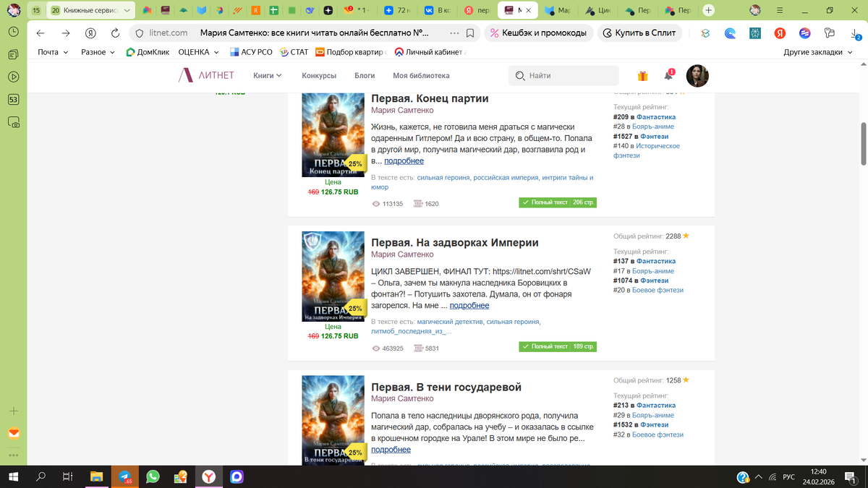Click the browser forward arrow

coord(66,33)
